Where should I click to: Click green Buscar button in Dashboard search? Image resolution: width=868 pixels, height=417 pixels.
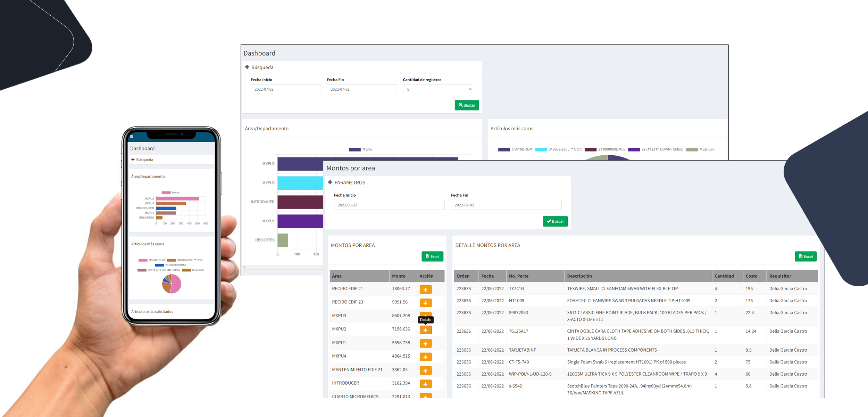coord(466,105)
